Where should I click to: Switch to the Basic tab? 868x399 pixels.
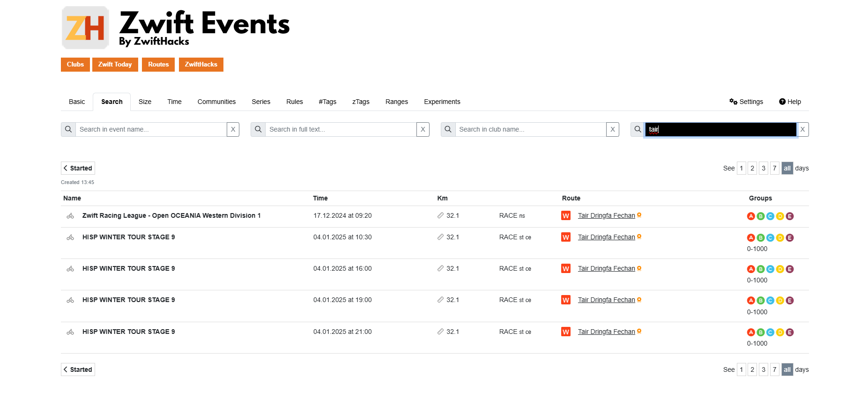(77, 102)
